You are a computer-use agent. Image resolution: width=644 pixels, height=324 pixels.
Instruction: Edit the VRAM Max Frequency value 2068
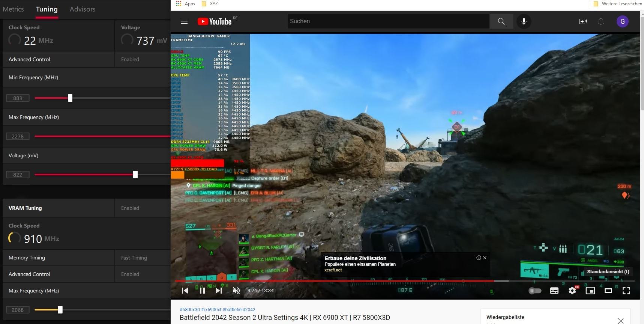click(18, 310)
